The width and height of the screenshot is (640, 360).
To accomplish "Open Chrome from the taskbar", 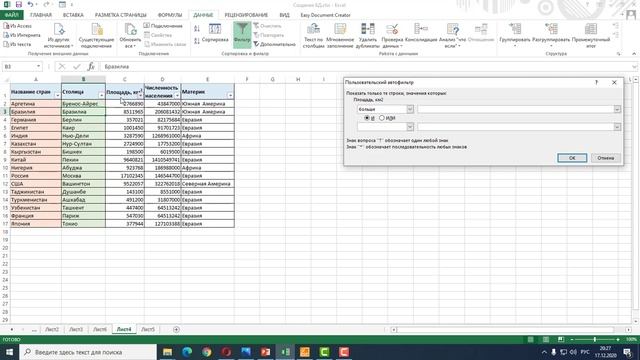I will click(207, 352).
